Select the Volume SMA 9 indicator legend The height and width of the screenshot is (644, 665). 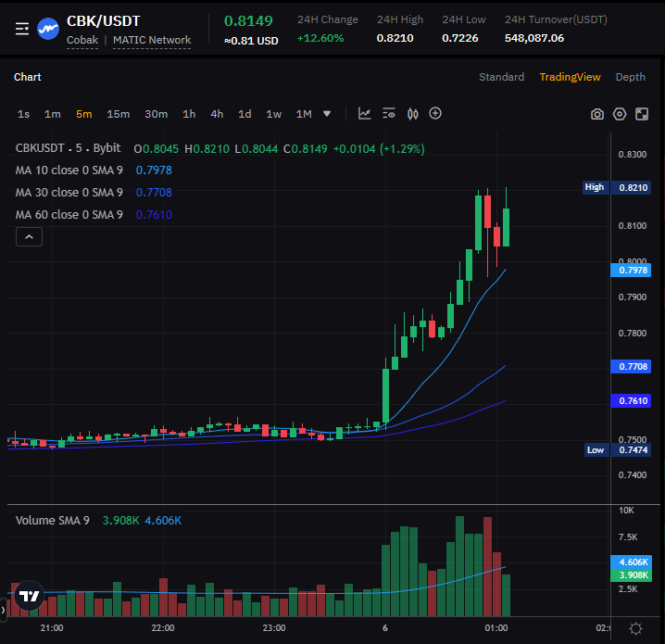click(53, 521)
